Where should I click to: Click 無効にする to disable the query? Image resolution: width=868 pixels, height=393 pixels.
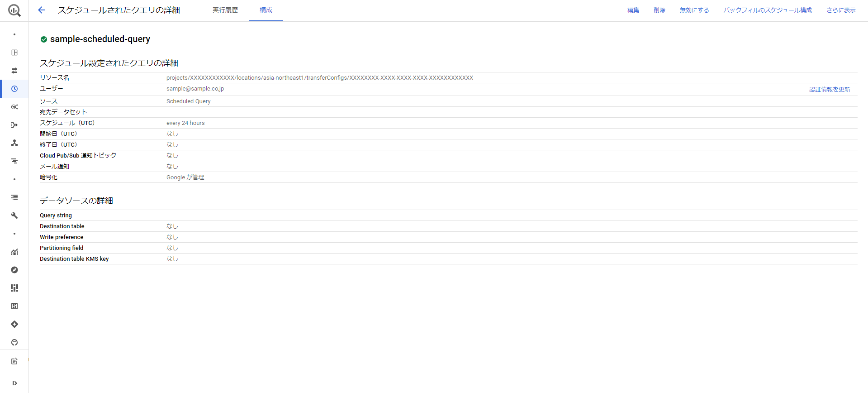tap(694, 10)
